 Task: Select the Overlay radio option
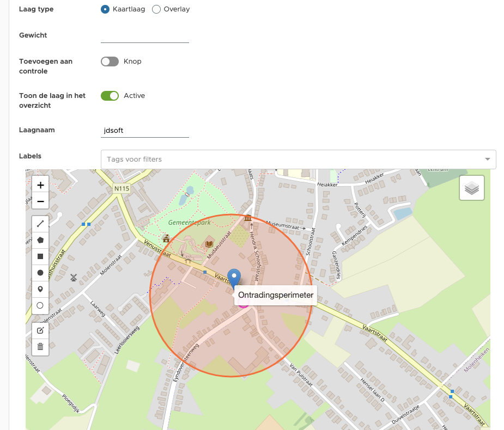coord(156,9)
